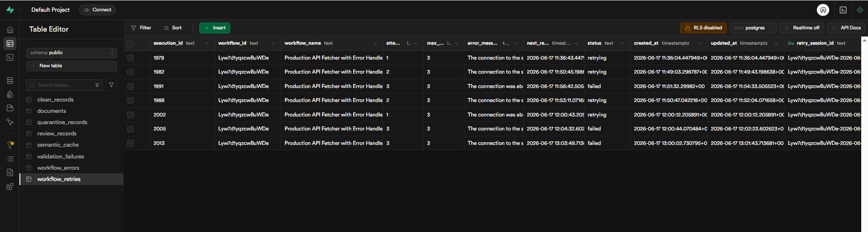Viewport: 868px width, 232px height.
Task: Open the Advisors lightbulb sidebar icon
Action: pyautogui.click(x=10, y=145)
